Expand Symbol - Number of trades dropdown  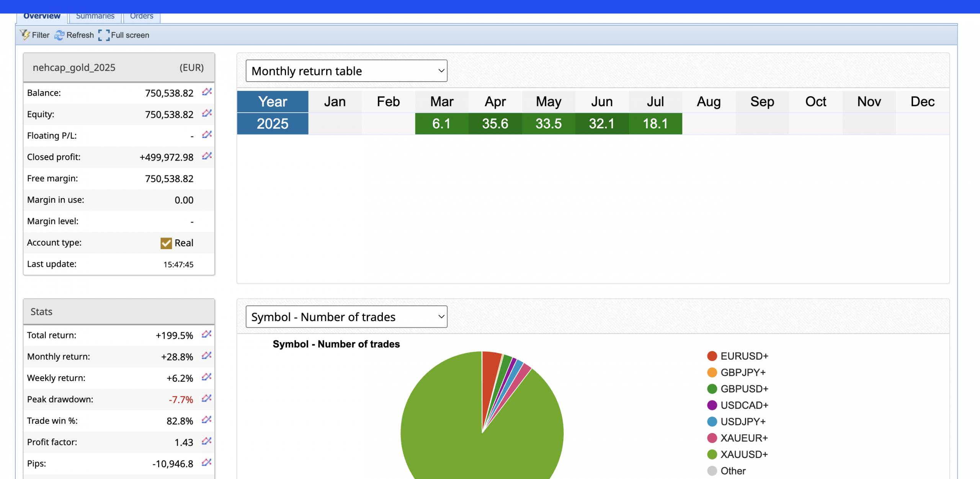(x=346, y=317)
